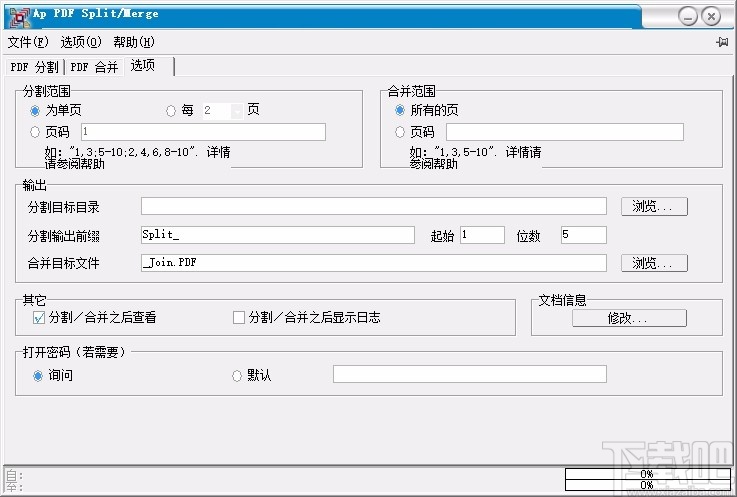Click the split page-number input field
The height and width of the screenshot is (497, 737).
tap(203, 132)
